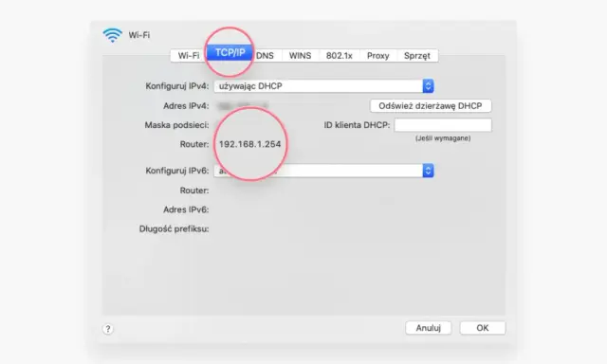Focus the ID klienta DHCP field

[443, 125]
